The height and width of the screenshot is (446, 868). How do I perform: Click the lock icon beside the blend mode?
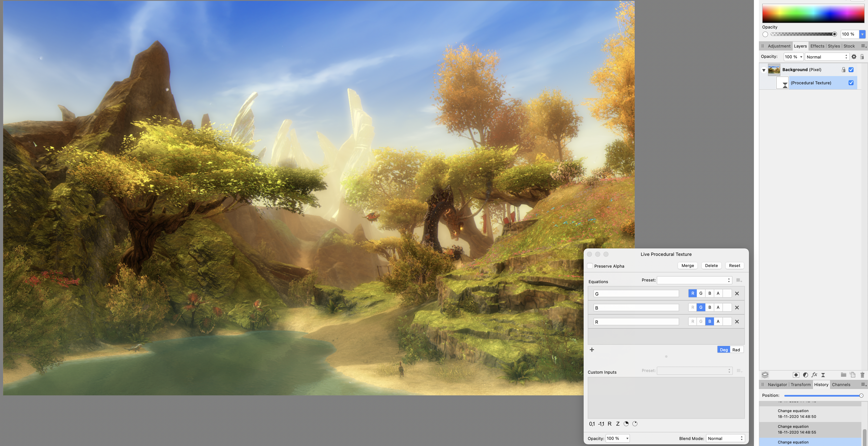pos(862,57)
